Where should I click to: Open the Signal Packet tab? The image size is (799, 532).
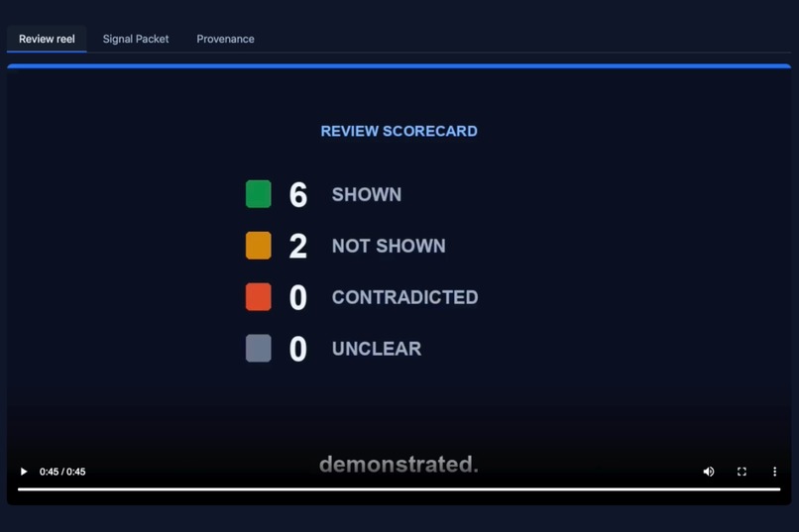click(x=136, y=39)
